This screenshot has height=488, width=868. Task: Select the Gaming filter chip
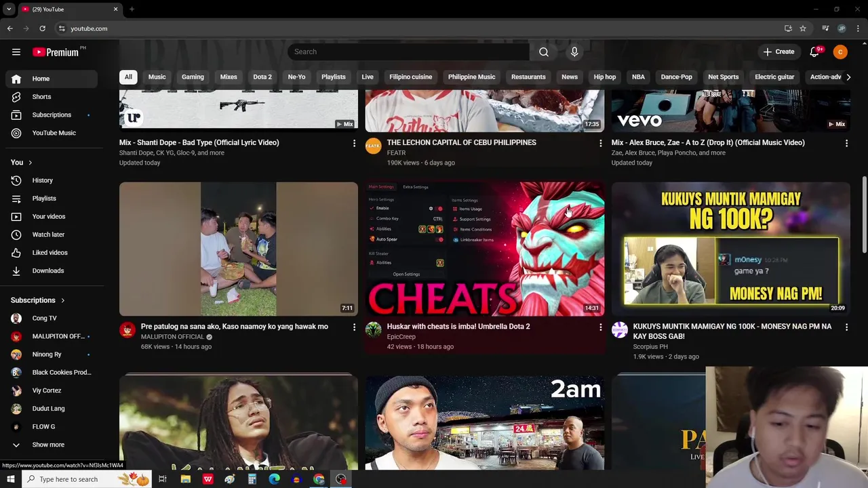(193, 77)
